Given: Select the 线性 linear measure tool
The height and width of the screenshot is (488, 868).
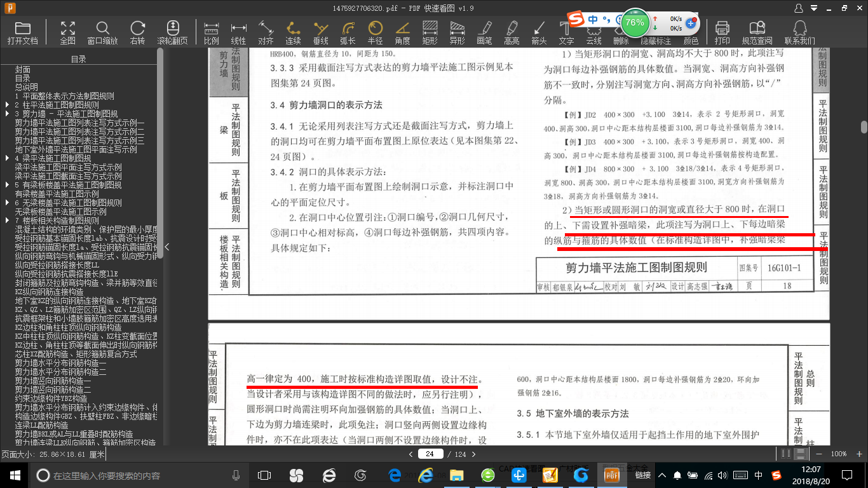Looking at the screenshot, I should pos(238,32).
